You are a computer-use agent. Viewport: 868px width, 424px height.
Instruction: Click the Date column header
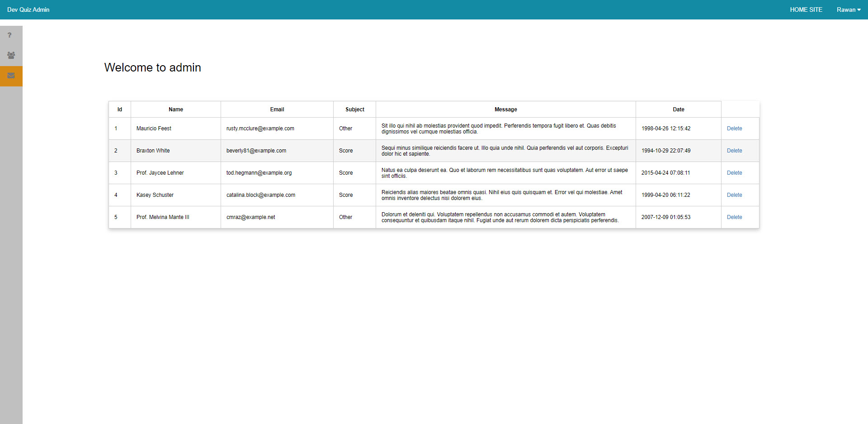pyautogui.click(x=679, y=109)
